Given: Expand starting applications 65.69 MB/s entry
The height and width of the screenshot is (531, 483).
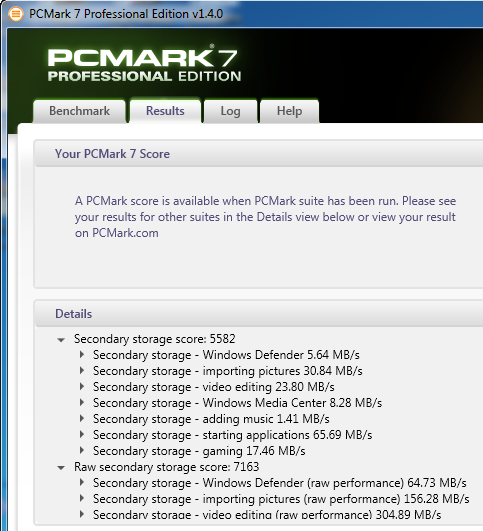Looking at the screenshot, I should (82, 434).
